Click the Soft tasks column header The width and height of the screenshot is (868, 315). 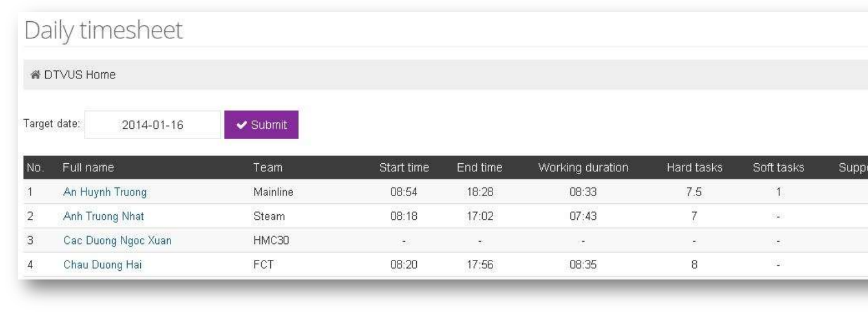tap(778, 168)
